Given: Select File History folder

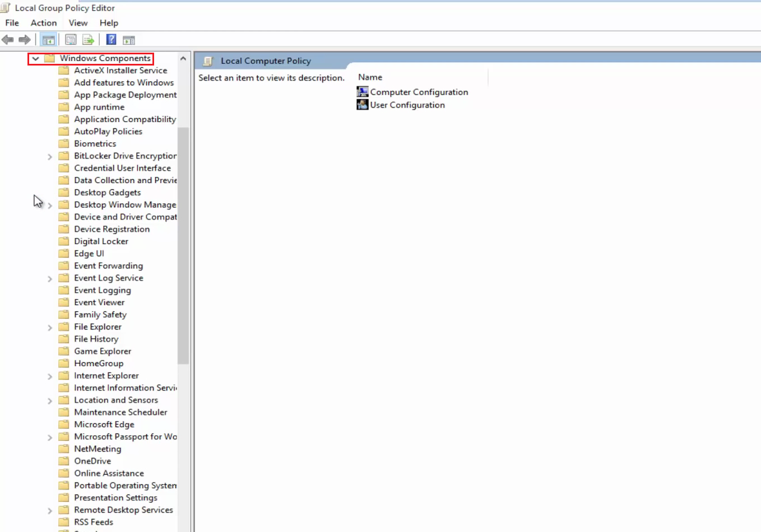Looking at the screenshot, I should [96, 339].
